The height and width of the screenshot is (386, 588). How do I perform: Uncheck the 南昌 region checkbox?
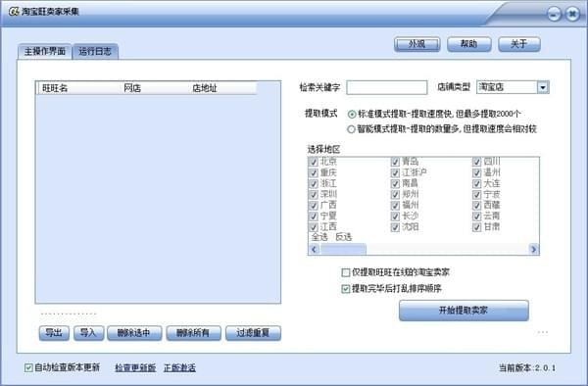[395, 183]
